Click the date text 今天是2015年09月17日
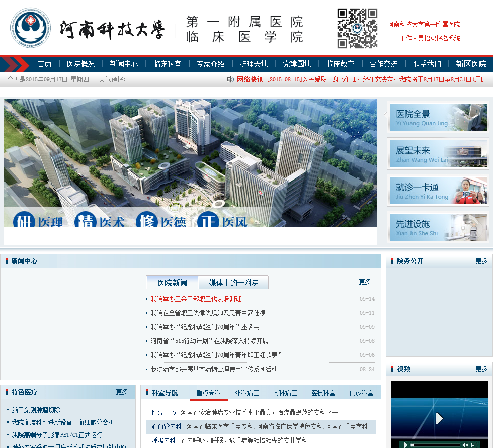Screen dimensions: 493x448 coord(37,80)
